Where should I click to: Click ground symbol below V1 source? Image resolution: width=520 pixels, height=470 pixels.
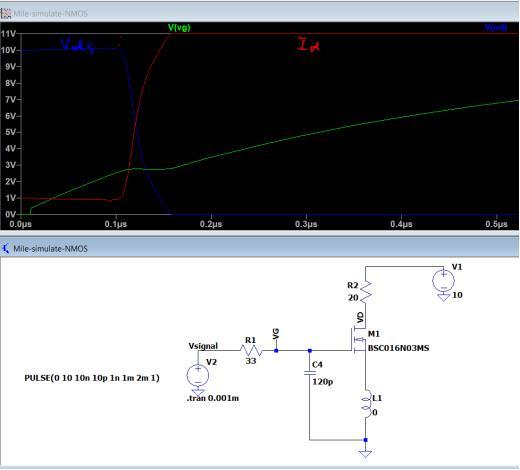pyautogui.click(x=443, y=297)
